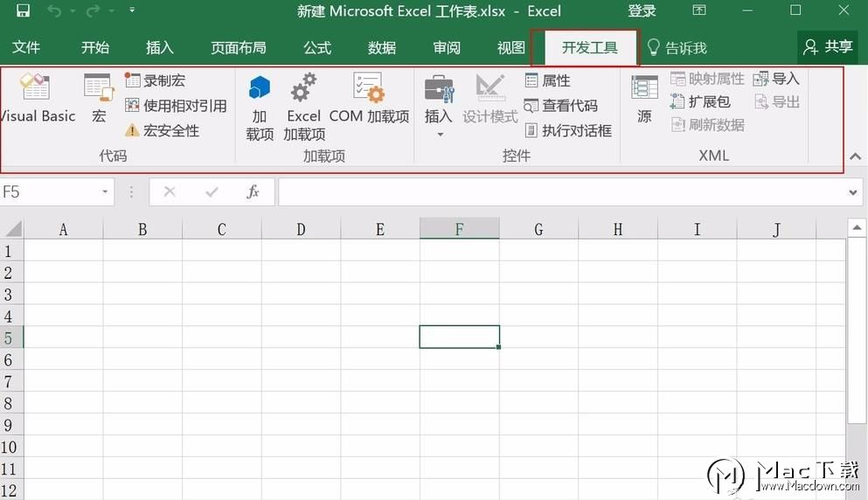Start 录制宏 record macro
Viewport: 868px width, 500px height.
click(x=155, y=80)
